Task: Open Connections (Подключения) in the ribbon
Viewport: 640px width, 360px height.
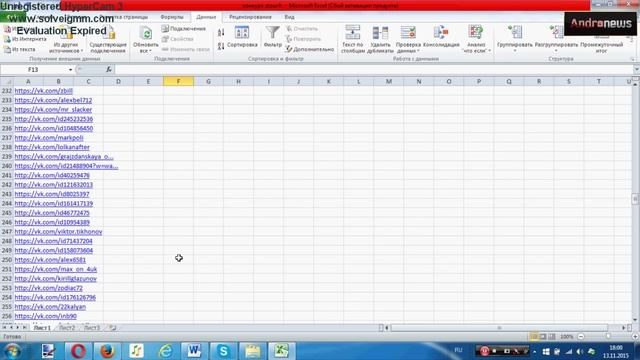Action: click(x=183, y=29)
